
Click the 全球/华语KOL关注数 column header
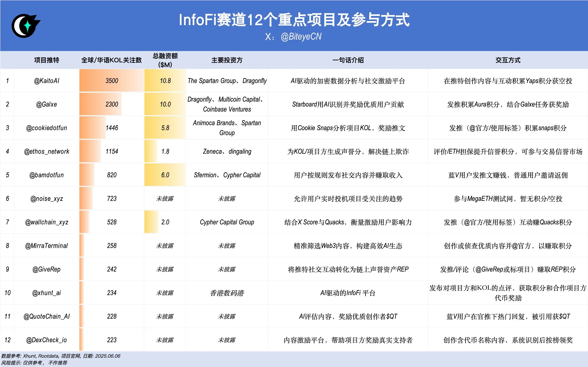tap(112, 60)
